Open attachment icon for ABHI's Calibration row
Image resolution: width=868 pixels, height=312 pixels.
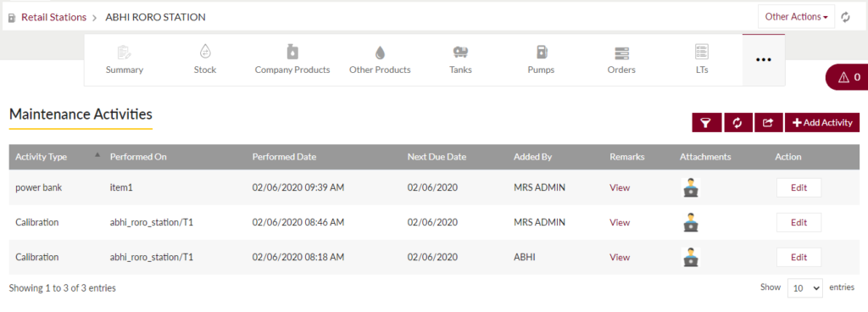click(x=691, y=257)
